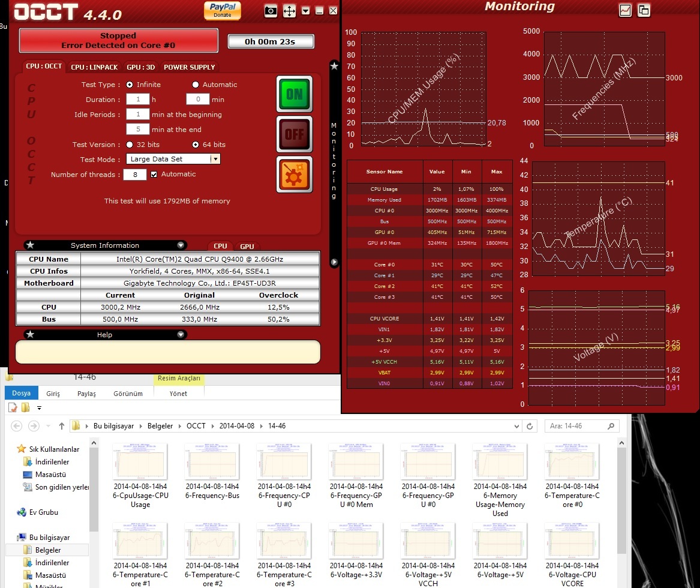This screenshot has height=588, width=700.
Task: Collapse the Help section arrow
Action: [x=181, y=335]
